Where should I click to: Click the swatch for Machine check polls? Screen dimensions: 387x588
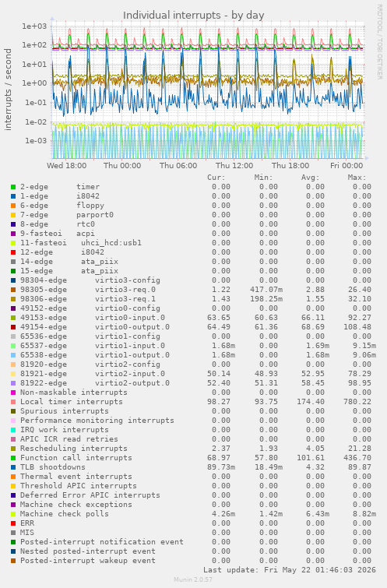(x=13, y=514)
